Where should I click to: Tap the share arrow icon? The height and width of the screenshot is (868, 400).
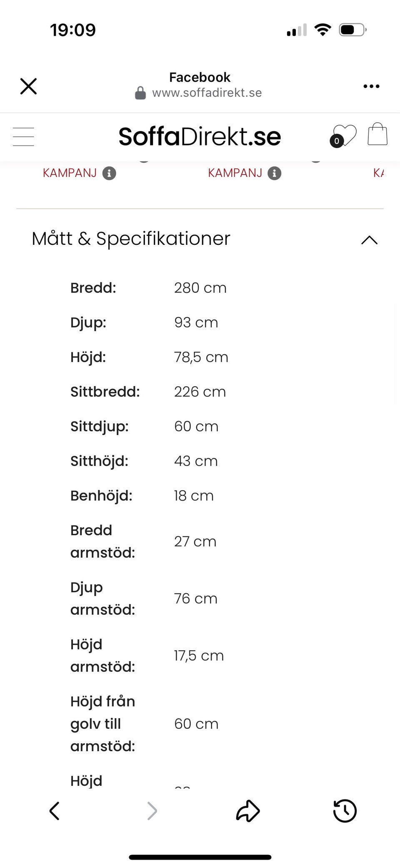point(248,811)
